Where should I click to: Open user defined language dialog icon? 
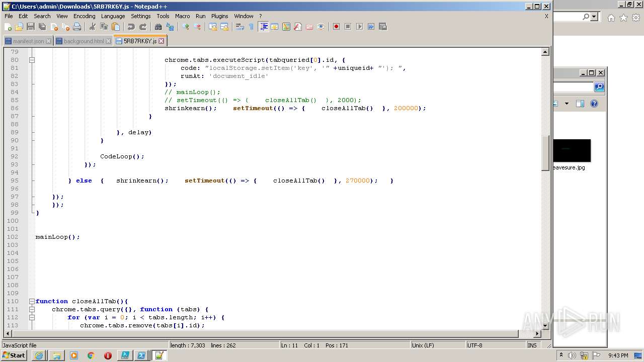(x=275, y=27)
